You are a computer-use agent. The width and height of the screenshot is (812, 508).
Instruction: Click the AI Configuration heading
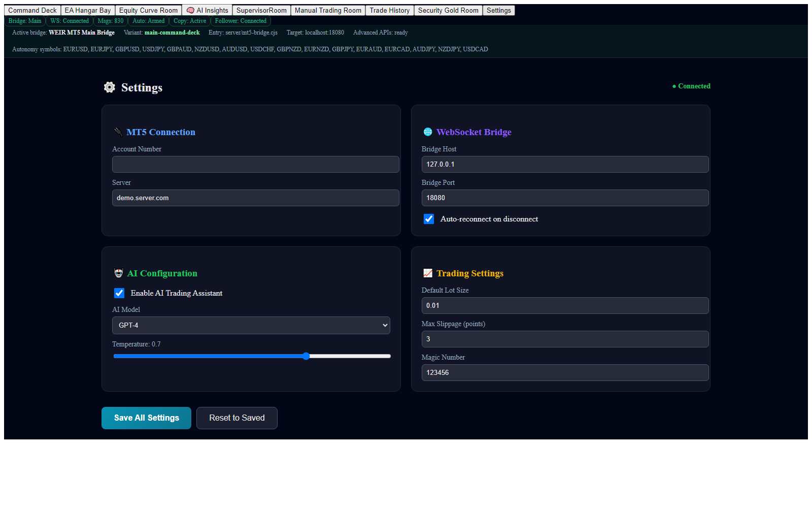pos(162,273)
